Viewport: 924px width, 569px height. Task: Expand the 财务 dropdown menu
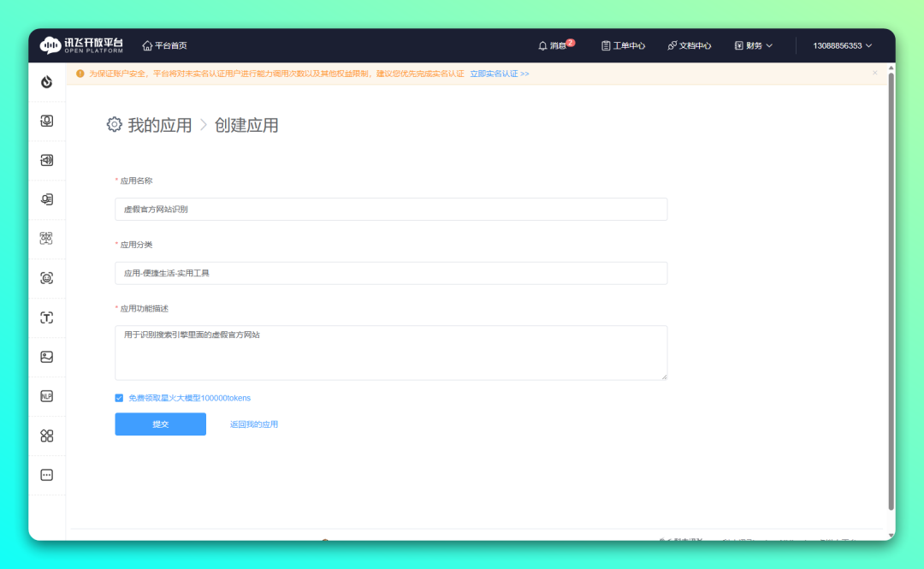[x=753, y=46]
